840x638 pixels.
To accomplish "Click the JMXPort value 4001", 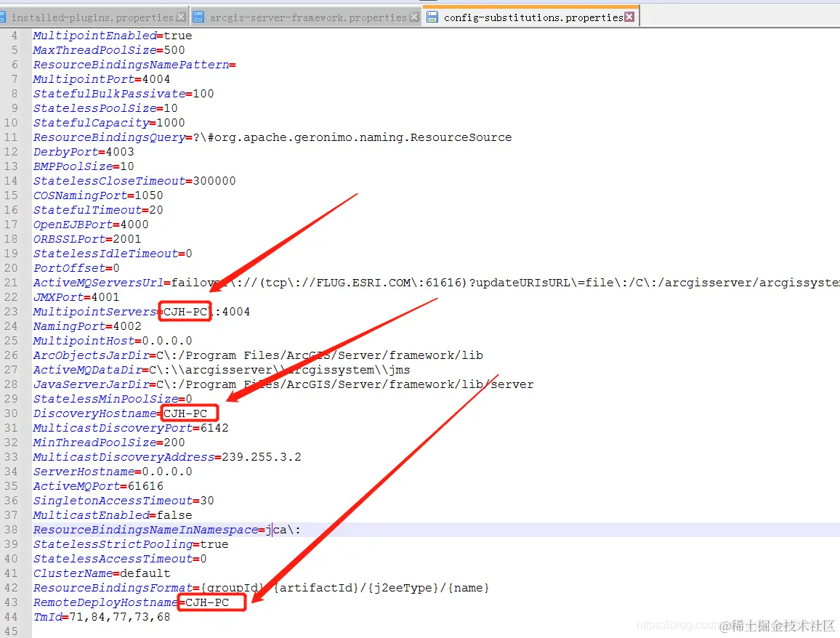I will coord(105,296).
